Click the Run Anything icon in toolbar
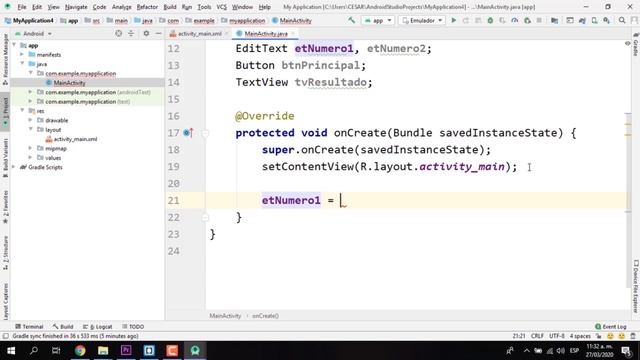 click(570, 20)
